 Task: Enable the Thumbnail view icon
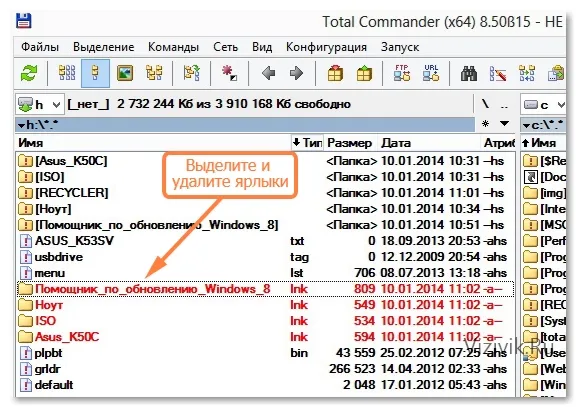tap(125, 73)
